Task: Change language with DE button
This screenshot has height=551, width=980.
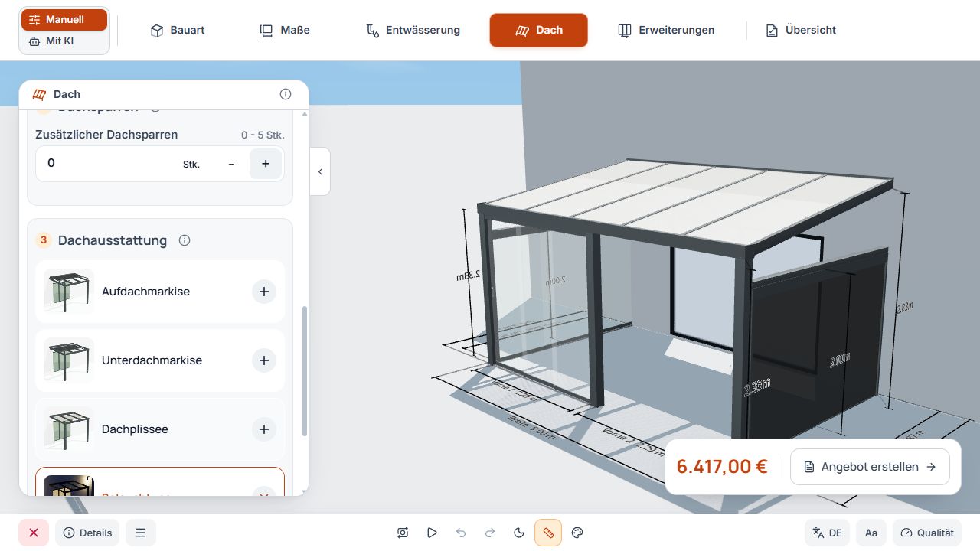Action: point(827,533)
